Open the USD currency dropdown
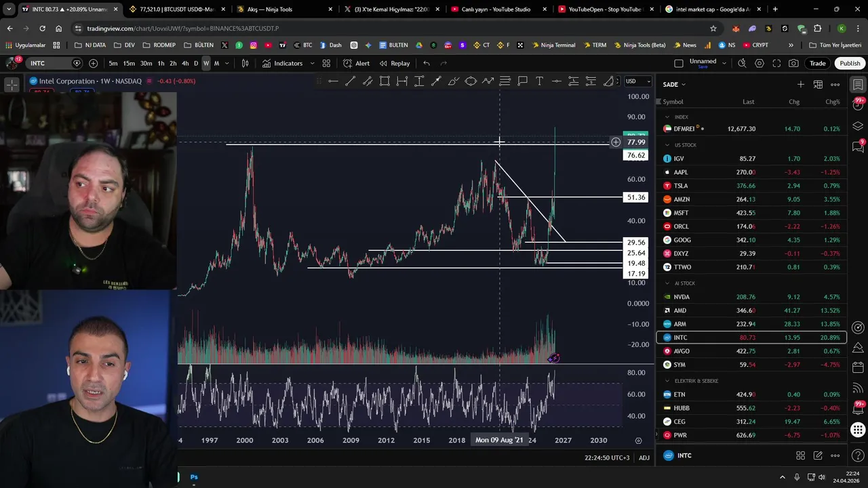This screenshot has height=488, width=868. coord(637,81)
